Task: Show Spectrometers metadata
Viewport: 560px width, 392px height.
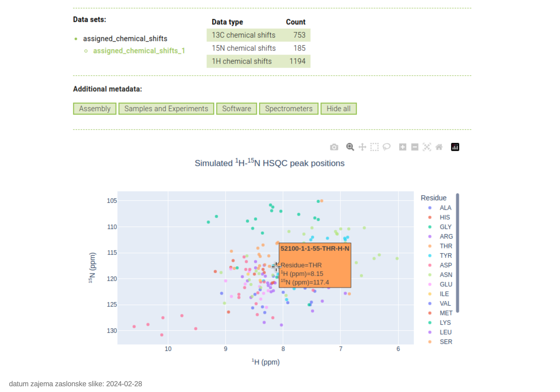Action: [289, 109]
